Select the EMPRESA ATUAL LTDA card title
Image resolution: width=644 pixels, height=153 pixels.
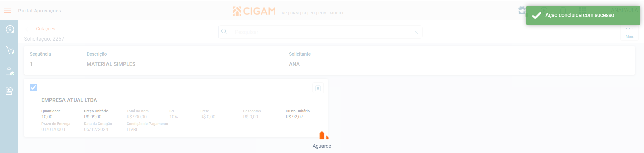(69, 100)
